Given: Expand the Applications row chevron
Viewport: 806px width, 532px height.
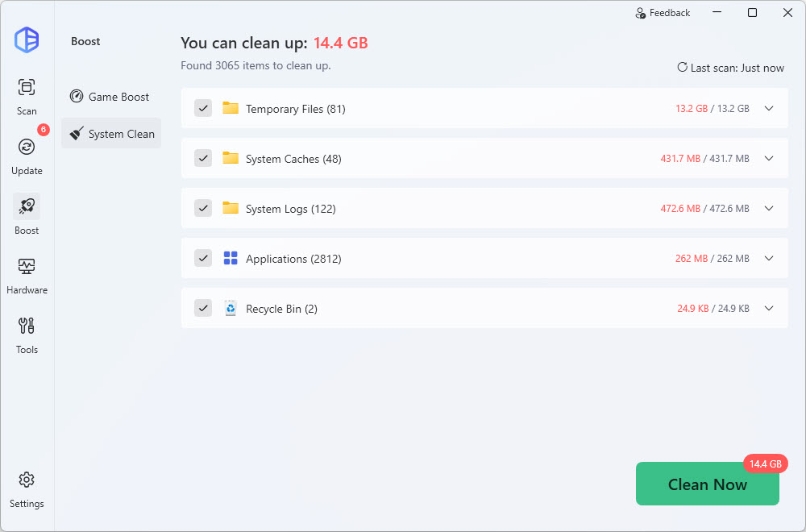Looking at the screenshot, I should coord(768,259).
